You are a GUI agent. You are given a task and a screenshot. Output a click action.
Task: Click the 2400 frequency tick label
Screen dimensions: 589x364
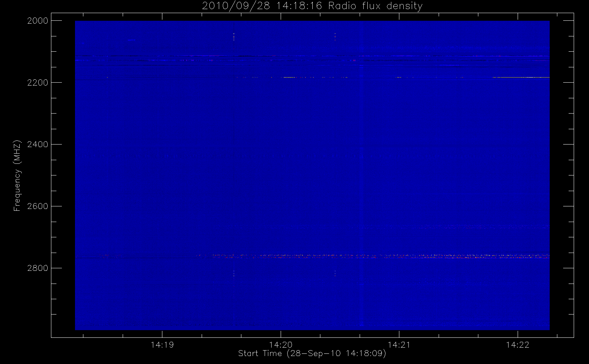click(38, 145)
